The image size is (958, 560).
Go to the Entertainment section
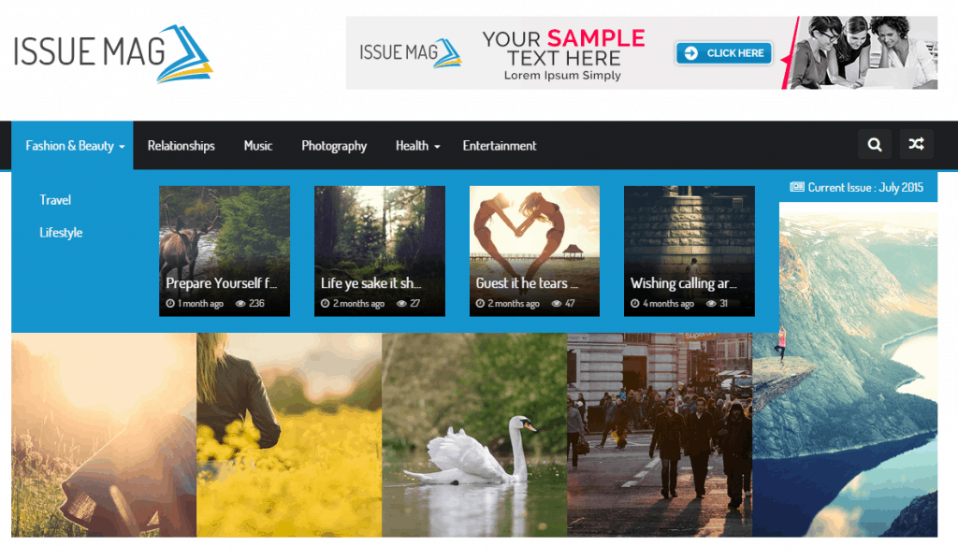click(x=500, y=145)
